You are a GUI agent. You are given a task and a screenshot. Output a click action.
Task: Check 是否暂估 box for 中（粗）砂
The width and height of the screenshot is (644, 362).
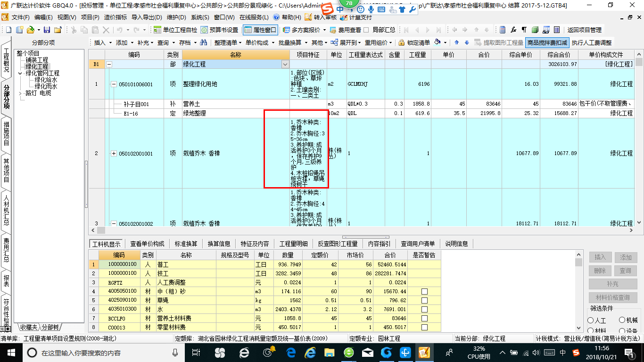coord(424,292)
